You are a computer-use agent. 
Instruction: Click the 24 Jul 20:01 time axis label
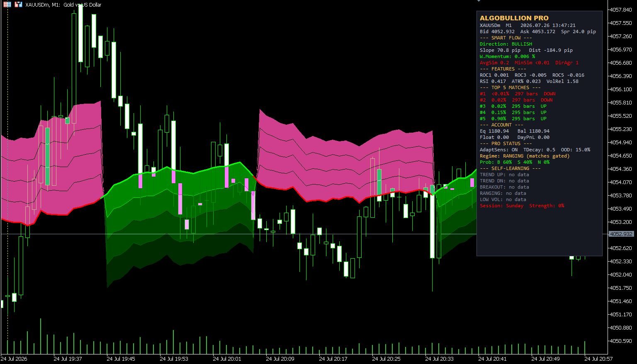227,359
